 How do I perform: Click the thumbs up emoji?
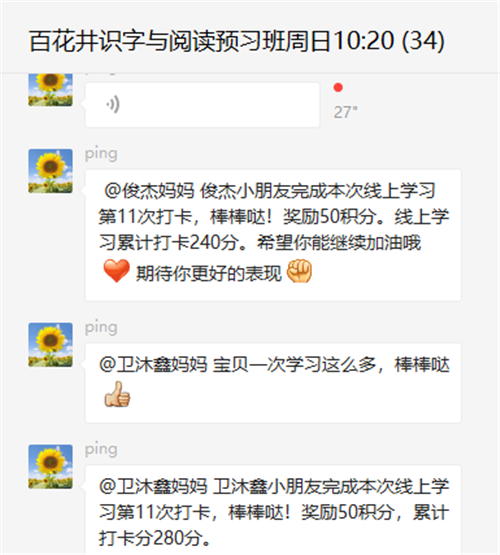coord(117,394)
